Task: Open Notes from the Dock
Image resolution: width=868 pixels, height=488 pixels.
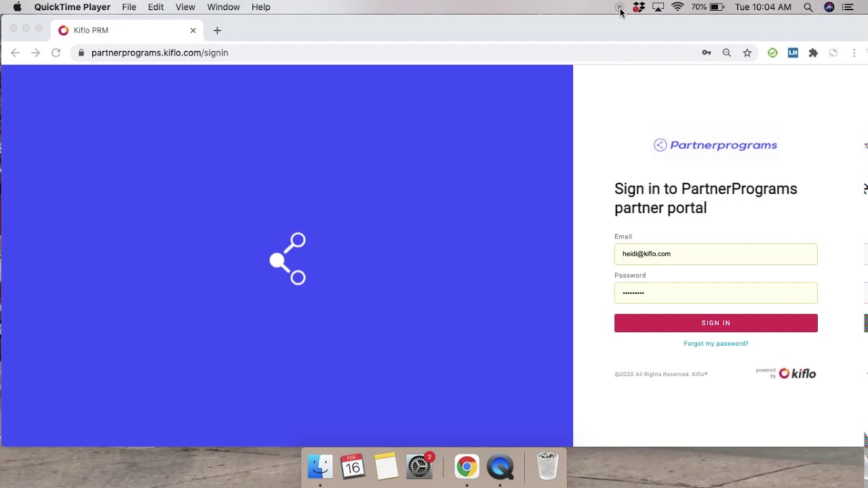Action: click(386, 466)
